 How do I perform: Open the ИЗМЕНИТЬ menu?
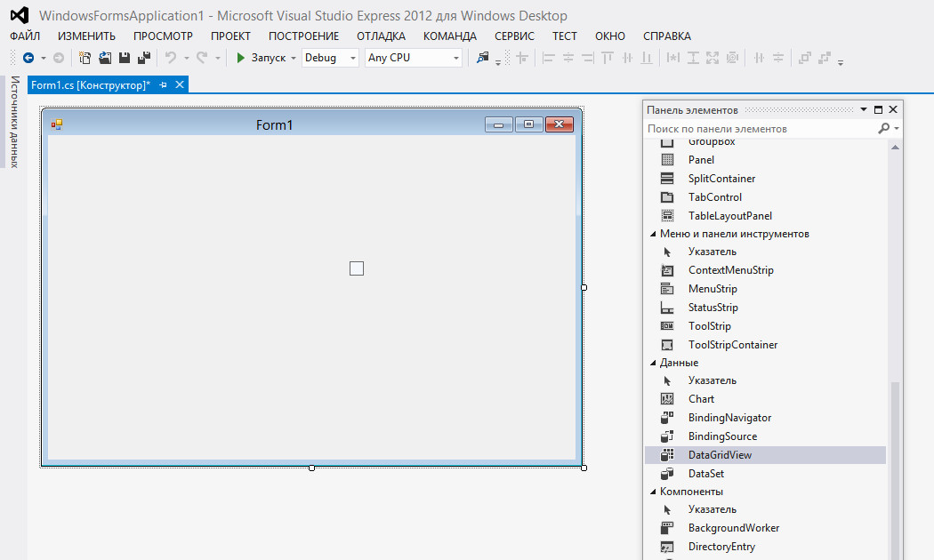[86, 36]
